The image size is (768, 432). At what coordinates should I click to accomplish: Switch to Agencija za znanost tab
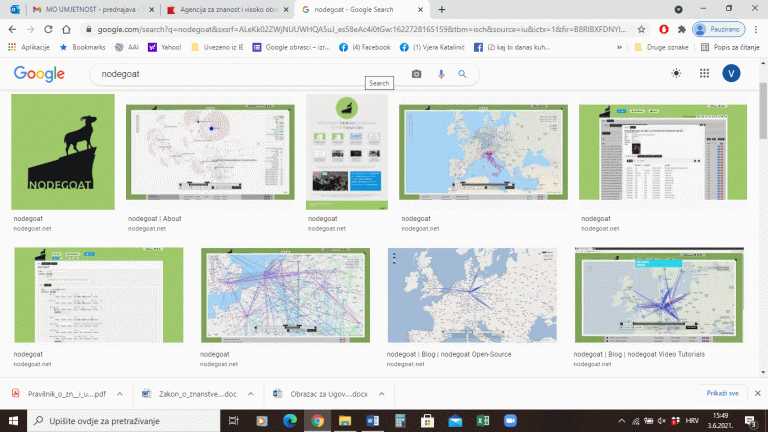point(224,9)
